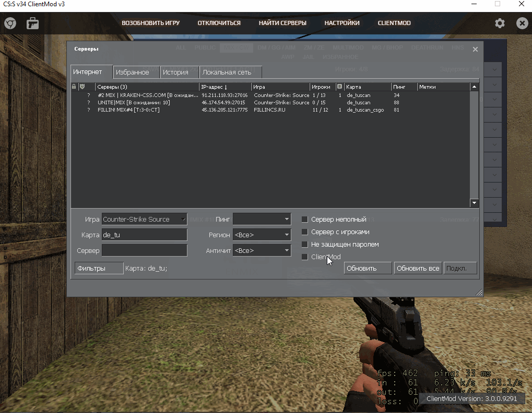Image resolution: width=532 pixels, height=413 pixels.
Task: Sort servers by the padlock password column
Action: 74,87
